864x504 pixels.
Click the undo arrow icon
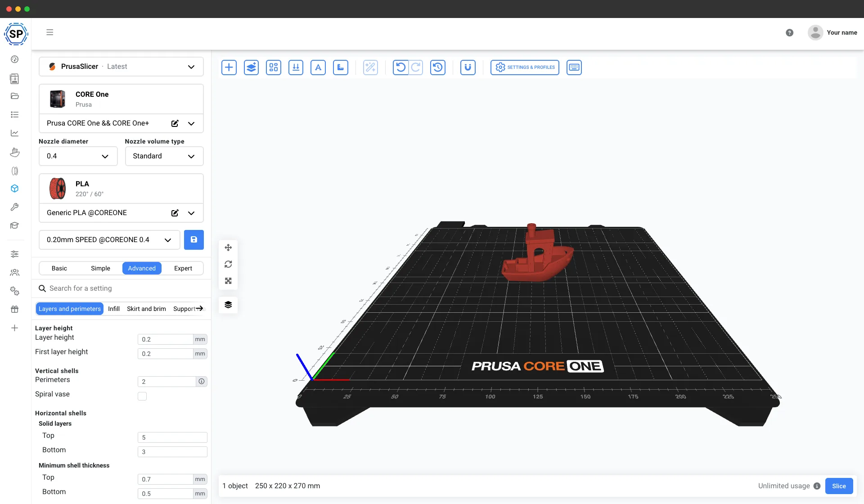[x=400, y=67]
